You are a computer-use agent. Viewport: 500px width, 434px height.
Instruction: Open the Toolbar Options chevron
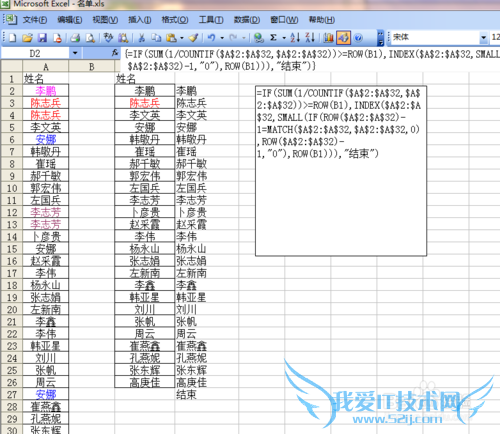coord(380,38)
